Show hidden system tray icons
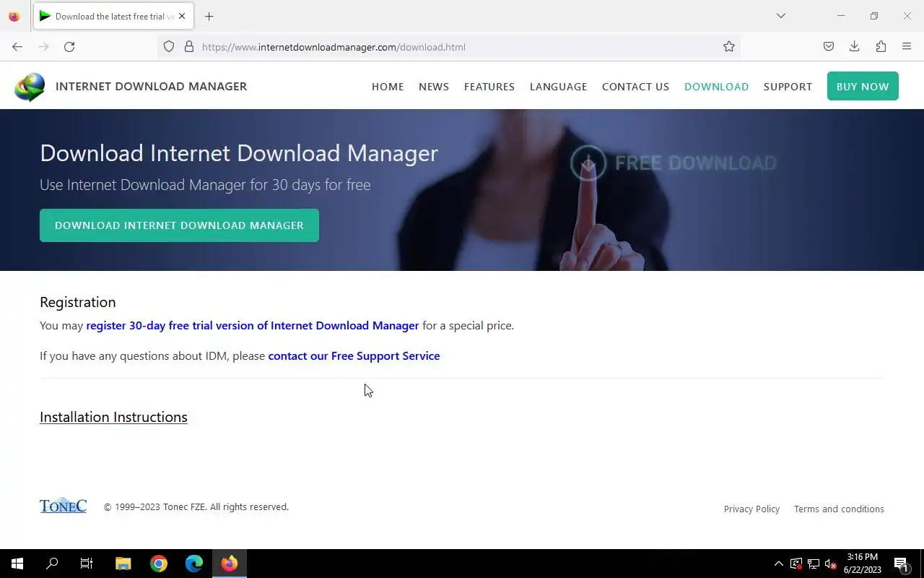 (x=778, y=564)
